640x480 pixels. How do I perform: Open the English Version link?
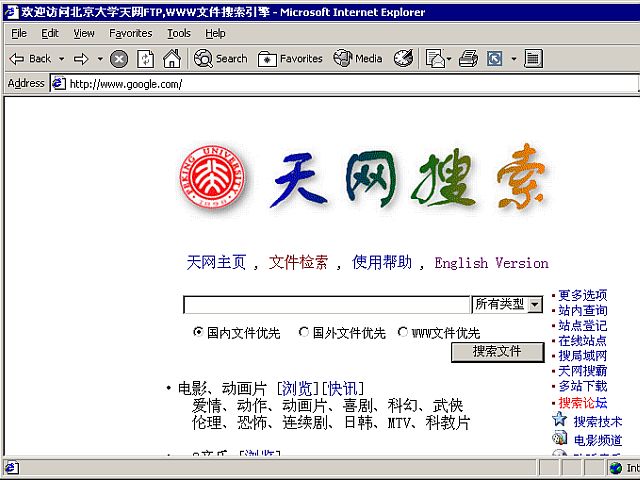click(x=491, y=263)
